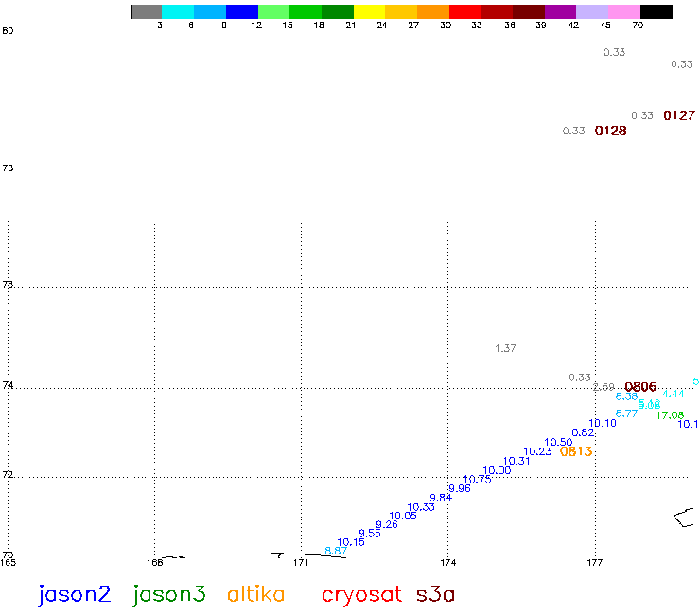Pick the 9.96 data point
This screenshot has height=615, width=700.
[460, 488]
